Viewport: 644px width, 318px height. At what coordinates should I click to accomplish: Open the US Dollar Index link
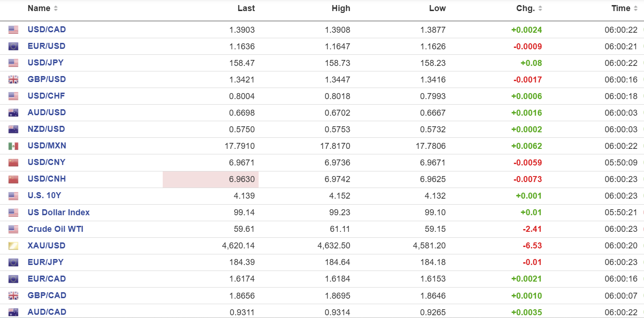[x=59, y=212]
